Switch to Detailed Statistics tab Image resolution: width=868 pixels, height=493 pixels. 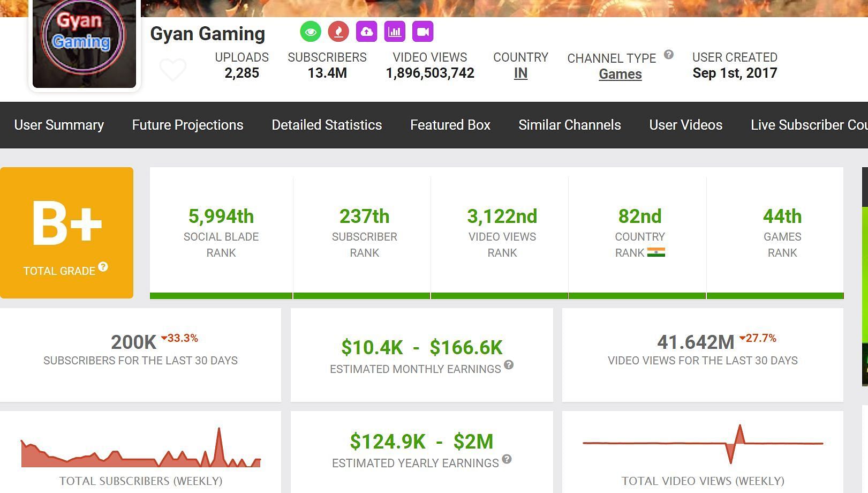[327, 125]
